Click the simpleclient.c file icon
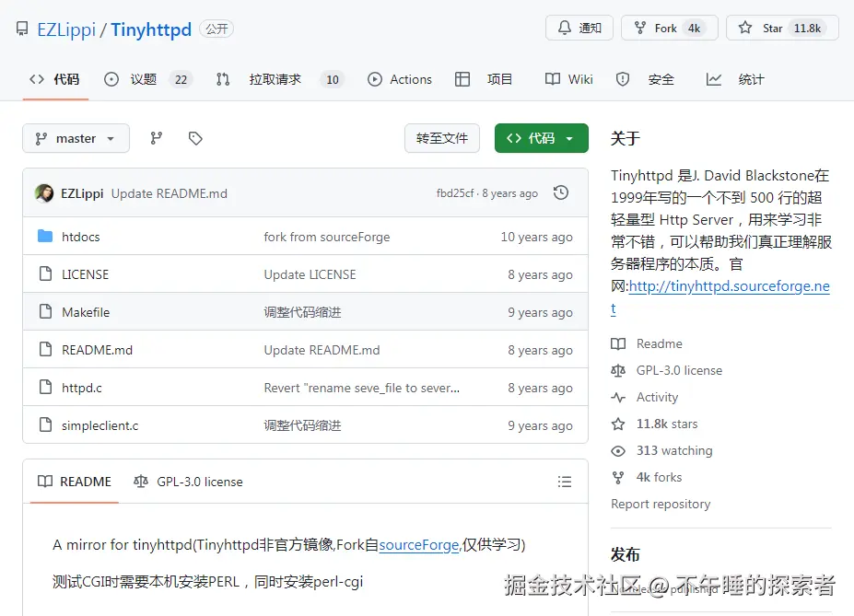 (x=46, y=424)
